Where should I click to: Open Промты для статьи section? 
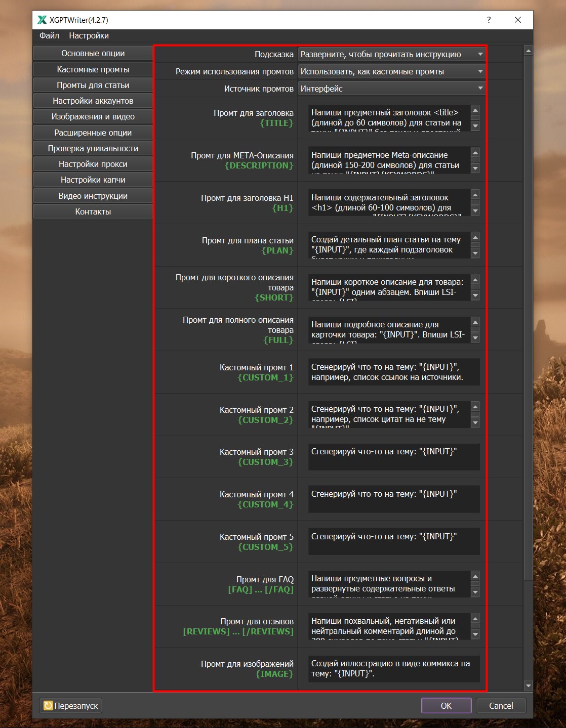click(93, 85)
